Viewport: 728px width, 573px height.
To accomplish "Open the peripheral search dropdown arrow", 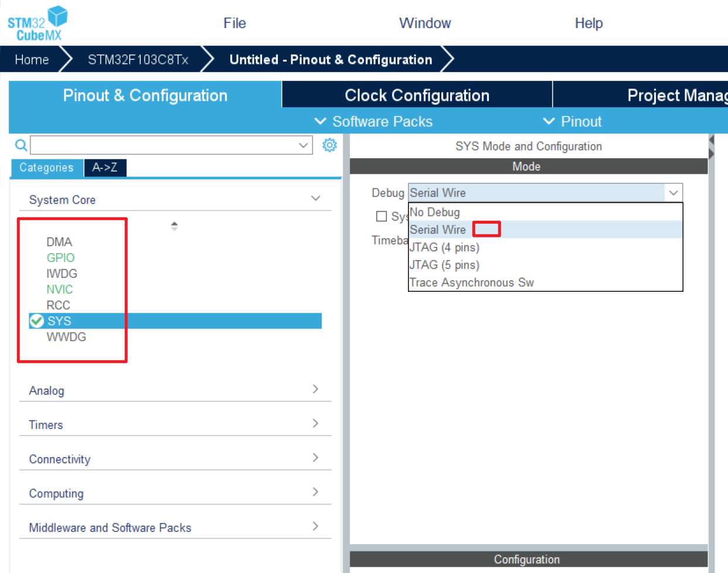I will pos(303,145).
